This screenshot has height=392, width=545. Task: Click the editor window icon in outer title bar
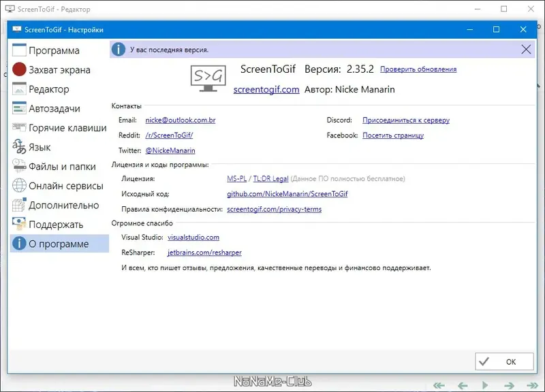10,9
